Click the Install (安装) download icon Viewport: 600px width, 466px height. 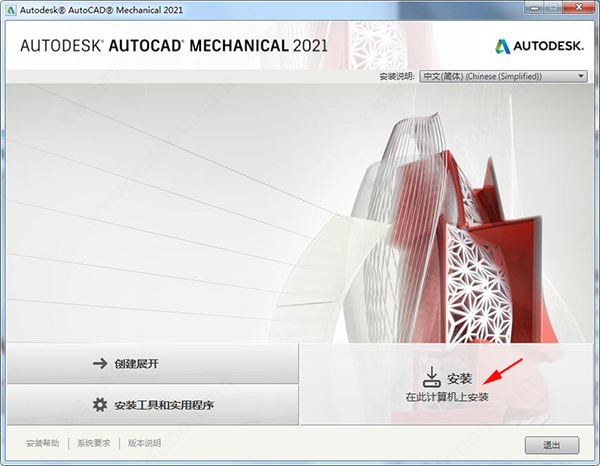[432, 377]
